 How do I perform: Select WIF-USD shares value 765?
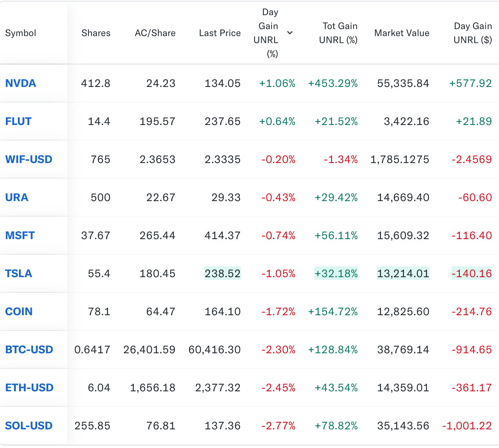pos(100,160)
